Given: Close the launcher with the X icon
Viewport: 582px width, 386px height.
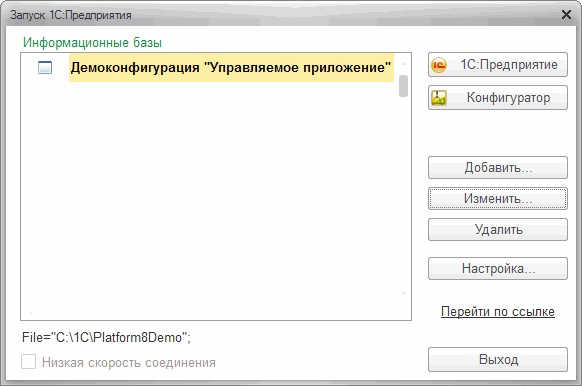Looking at the screenshot, I should pos(566,14).
